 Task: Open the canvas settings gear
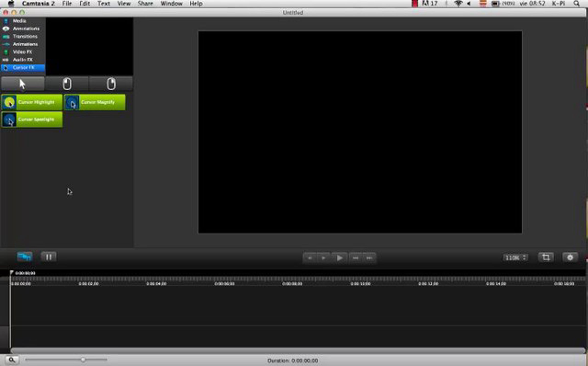tap(570, 258)
